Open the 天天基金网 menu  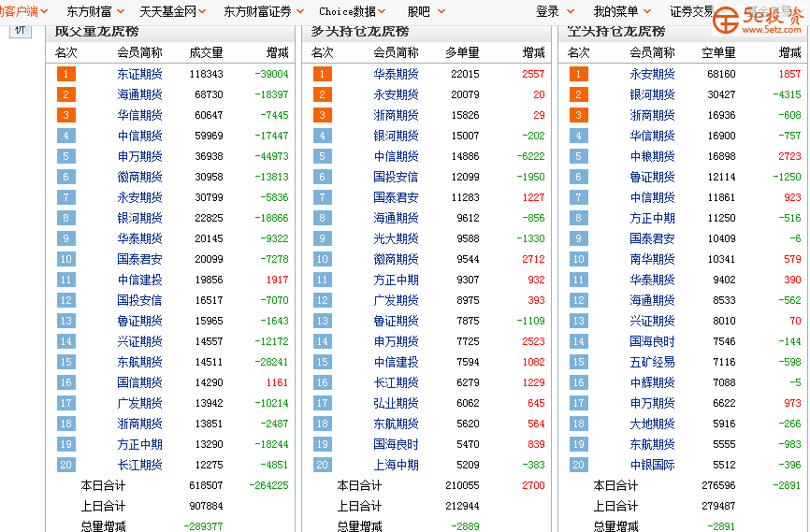click(167, 11)
